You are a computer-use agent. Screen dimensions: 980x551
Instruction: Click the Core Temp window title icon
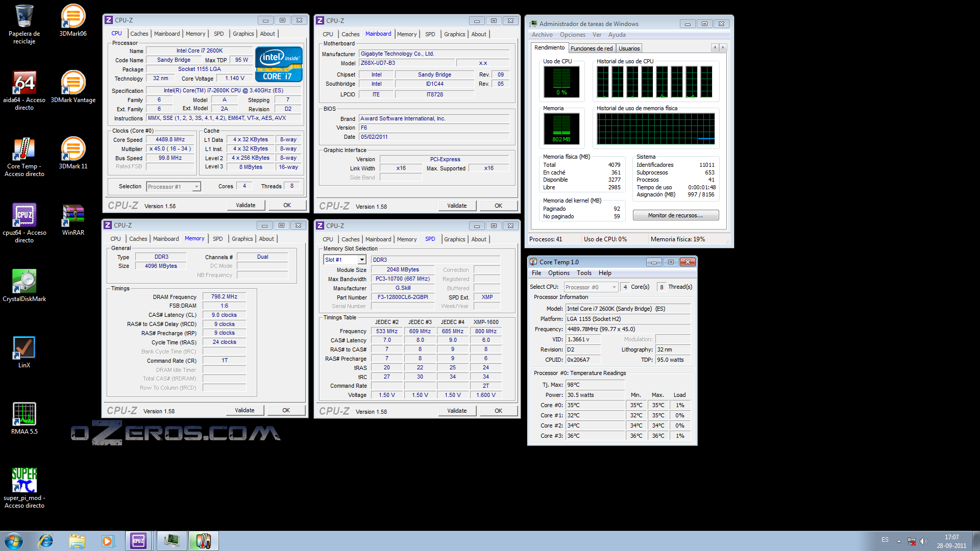(x=533, y=262)
